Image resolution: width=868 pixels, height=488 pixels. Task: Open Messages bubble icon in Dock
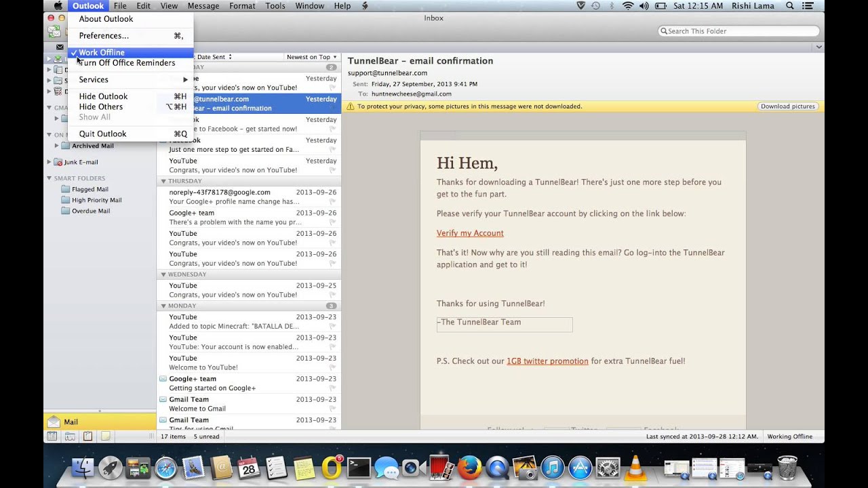click(x=387, y=468)
